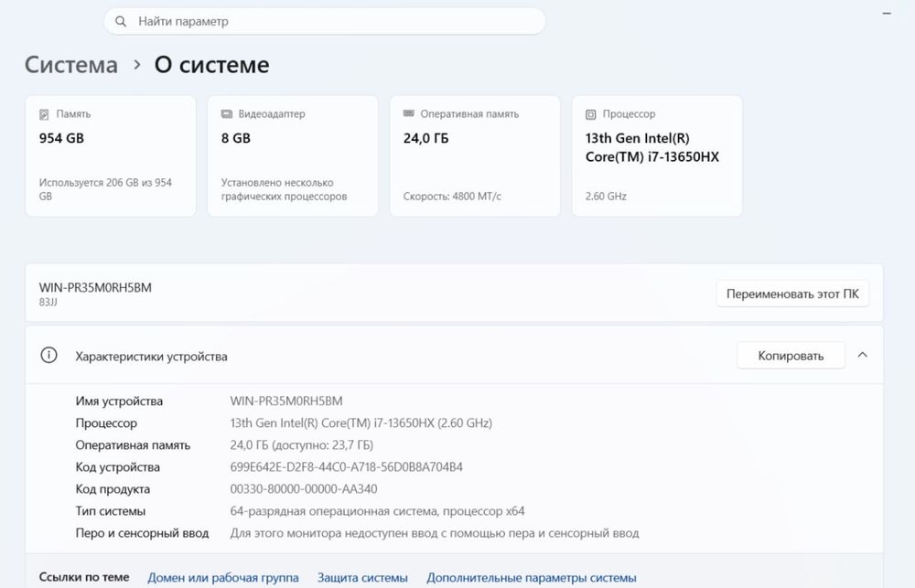Click PC name heading above '83JJ'
915x588 pixels.
pyautogui.click(x=95, y=287)
